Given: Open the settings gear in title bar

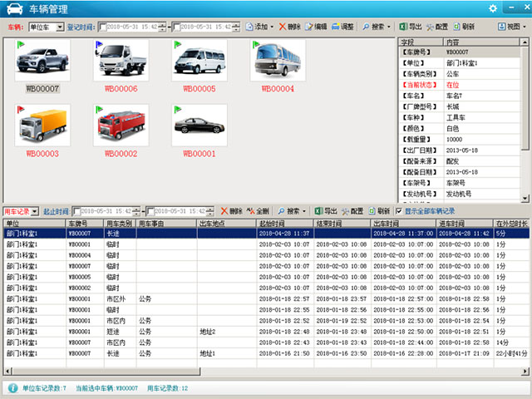Looking at the screenshot, I should click(x=494, y=8).
